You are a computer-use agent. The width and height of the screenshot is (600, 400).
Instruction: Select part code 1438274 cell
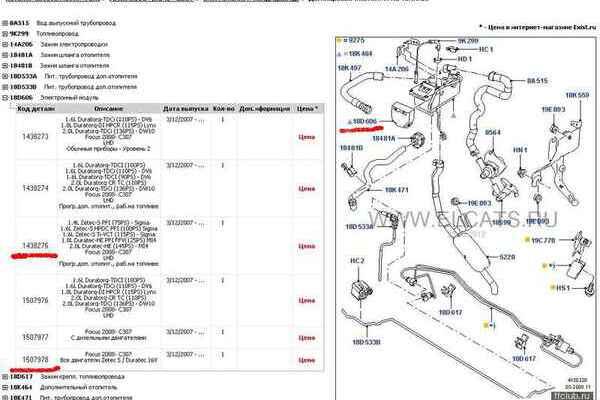tap(36, 188)
